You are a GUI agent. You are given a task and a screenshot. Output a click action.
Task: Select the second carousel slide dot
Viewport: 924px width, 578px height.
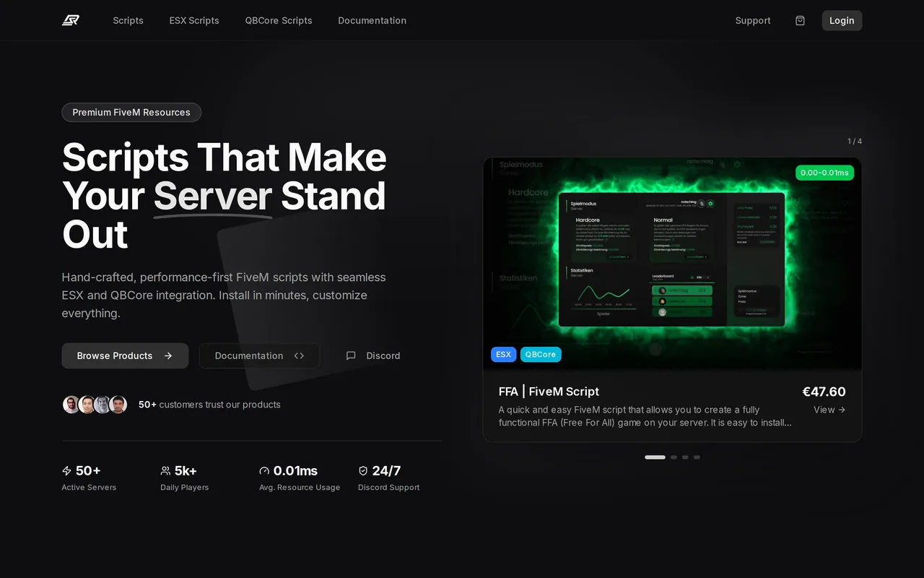[674, 457]
